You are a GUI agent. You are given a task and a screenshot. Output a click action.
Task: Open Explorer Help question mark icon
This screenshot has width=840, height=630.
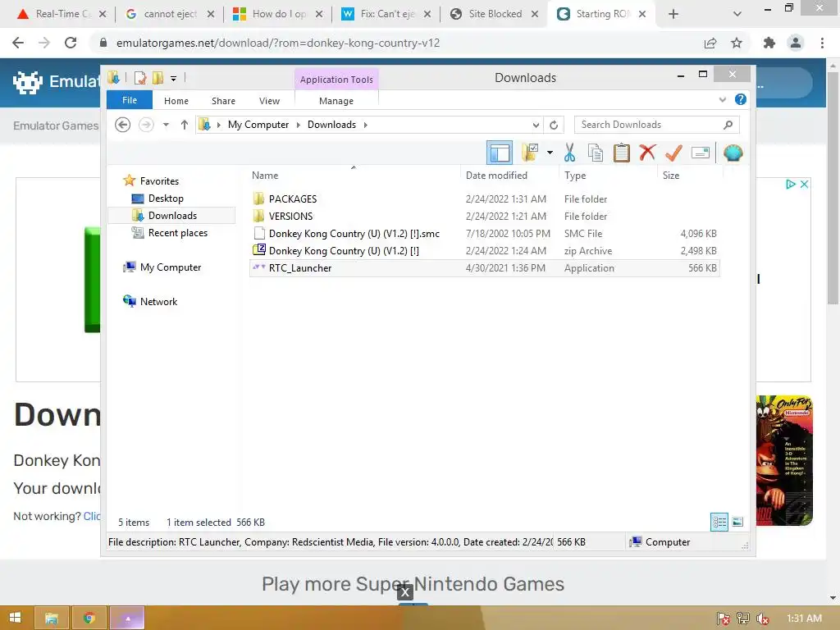(741, 99)
